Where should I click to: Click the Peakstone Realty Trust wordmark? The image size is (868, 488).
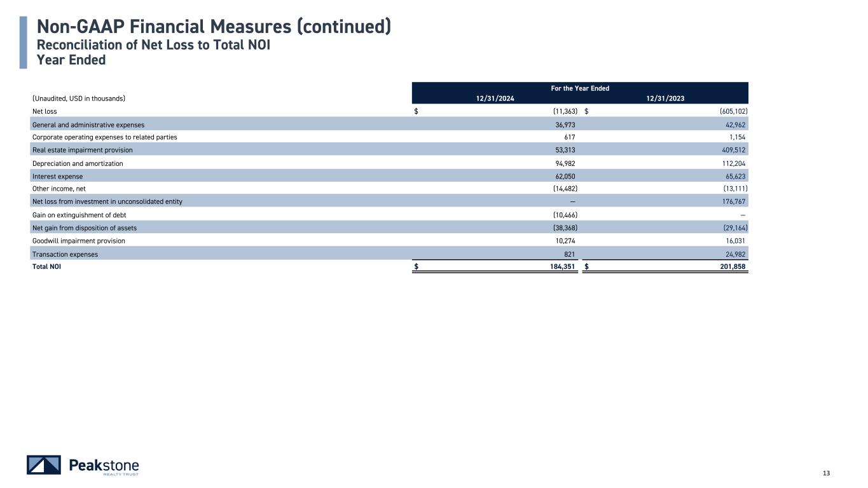[104, 466]
